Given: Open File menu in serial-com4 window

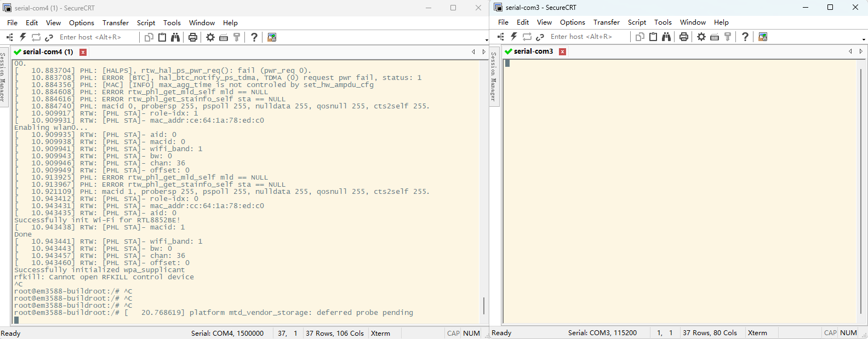Looking at the screenshot, I should 12,23.
